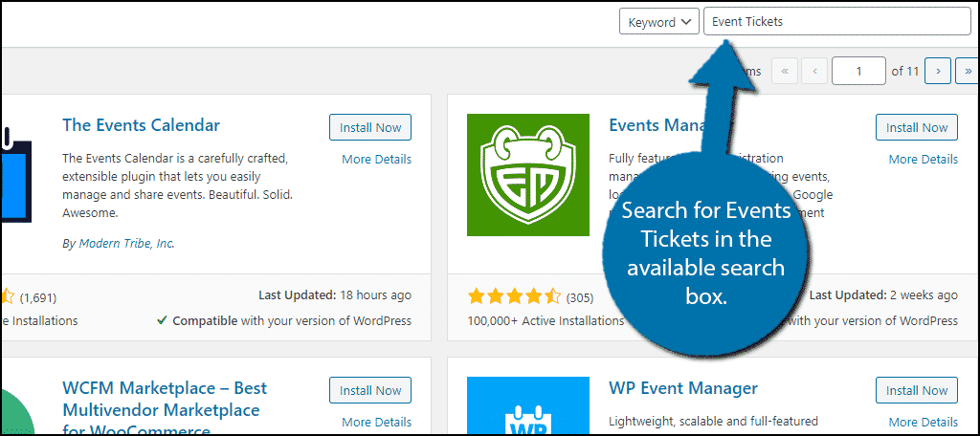View More Details for The Events Calendar

tap(376, 160)
